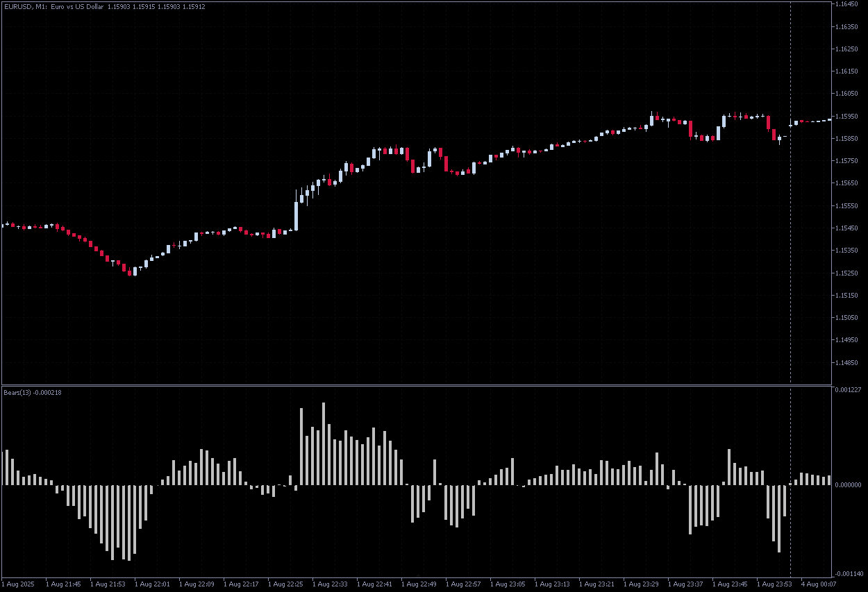868x592 pixels.
Task: Click the -0.001140 indicator scale value
Action: point(849,574)
